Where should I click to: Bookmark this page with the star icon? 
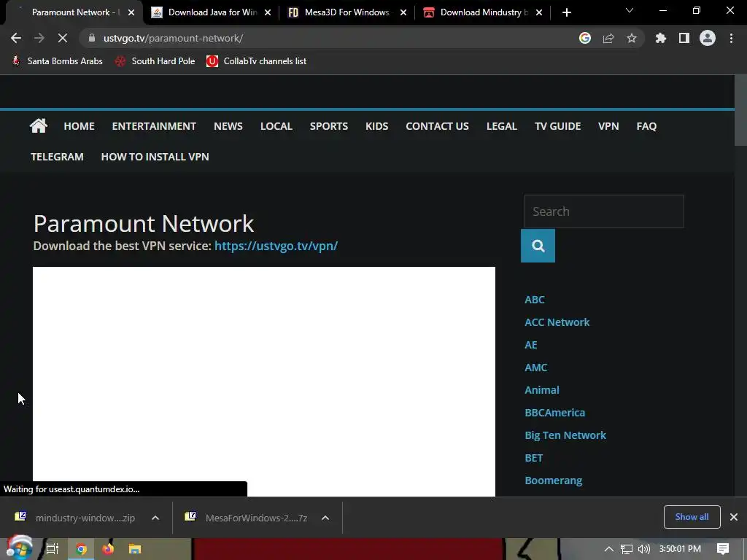point(632,38)
